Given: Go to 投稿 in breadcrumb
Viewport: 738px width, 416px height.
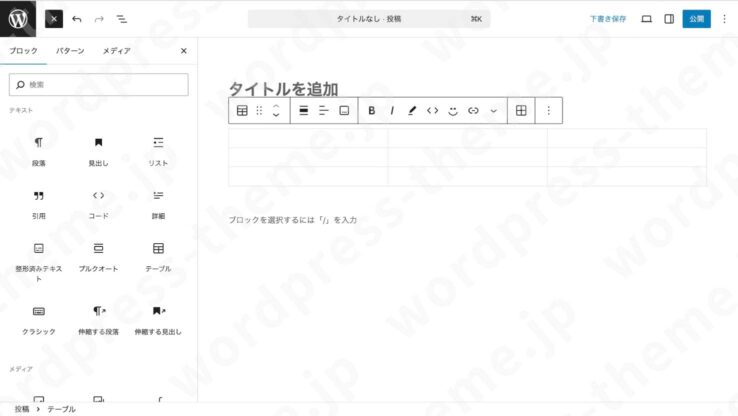Looking at the screenshot, I should tap(22, 409).
